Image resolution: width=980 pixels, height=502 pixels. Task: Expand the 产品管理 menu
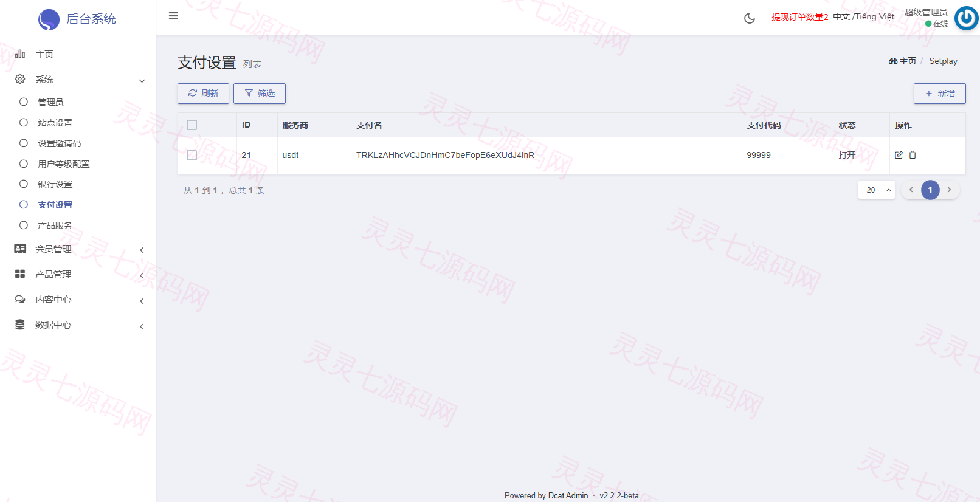coord(142,275)
